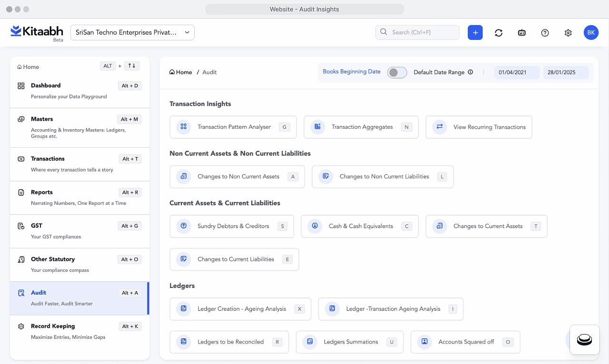Open the 01/04/2021 start date picker
Screen dimensions: 609x364
click(516, 72)
